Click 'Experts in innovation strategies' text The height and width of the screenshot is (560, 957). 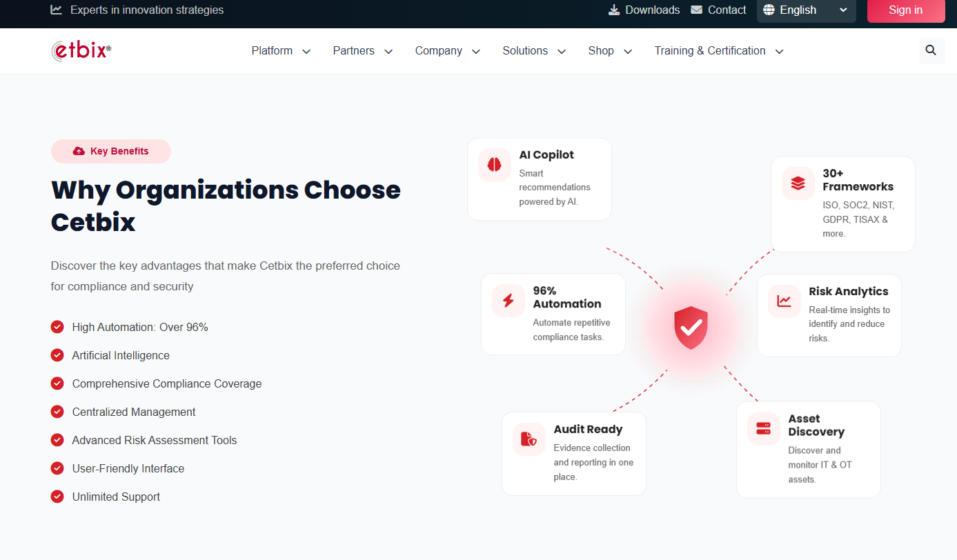147,10
